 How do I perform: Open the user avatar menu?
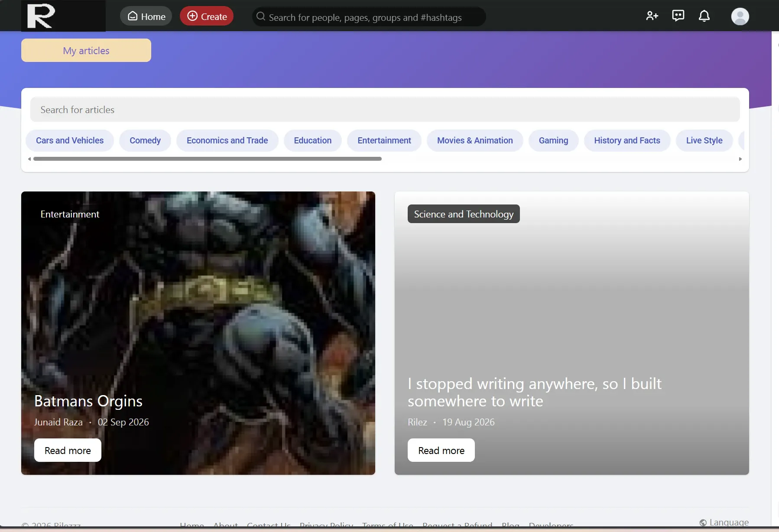tap(740, 16)
